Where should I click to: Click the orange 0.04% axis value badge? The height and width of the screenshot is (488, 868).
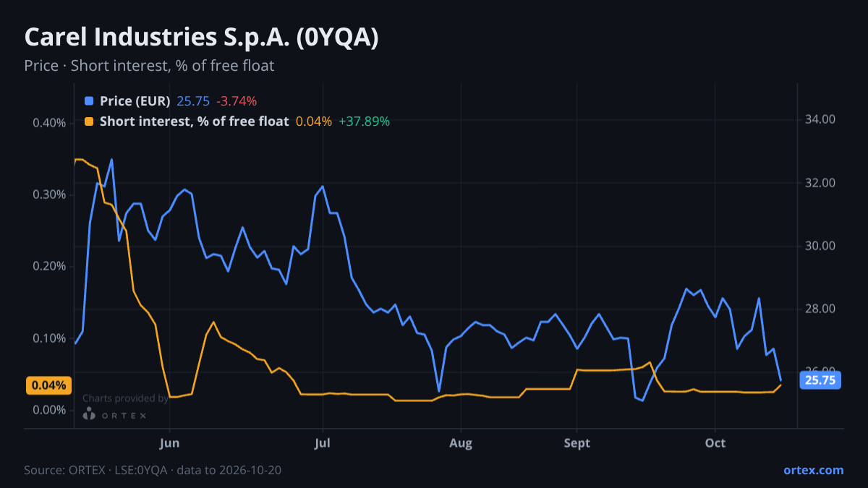[x=49, y=385]
